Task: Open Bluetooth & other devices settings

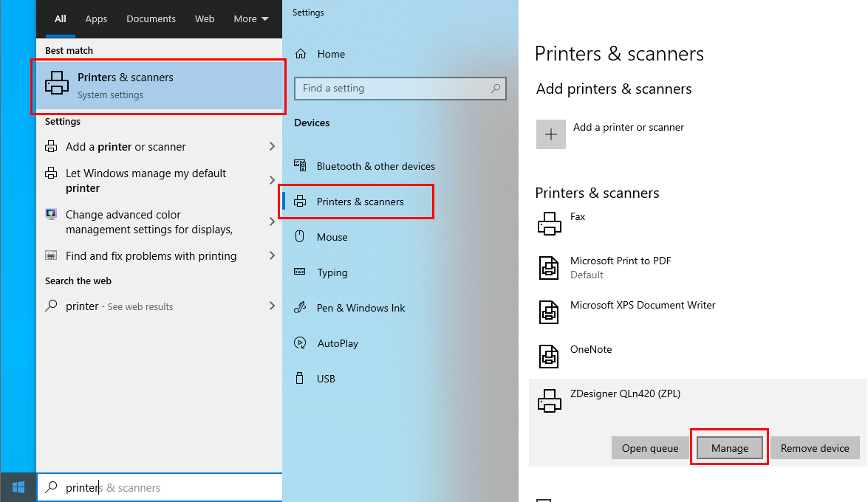Action: click(x=375, y=166)
